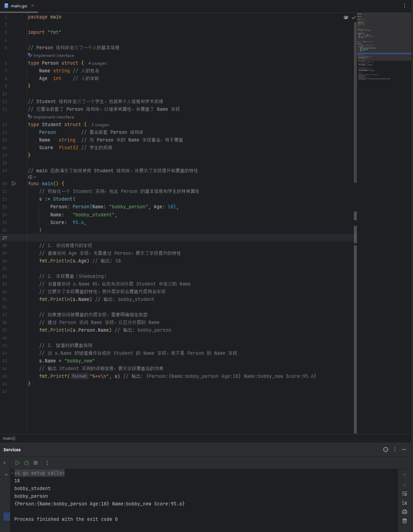Click the Services panel title

pos(12,450)
